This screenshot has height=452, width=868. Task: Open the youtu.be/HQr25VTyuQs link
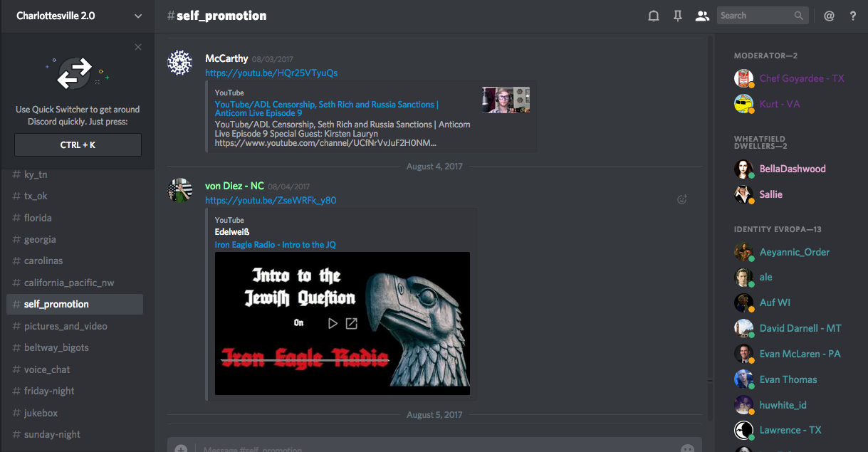(271, 73)
